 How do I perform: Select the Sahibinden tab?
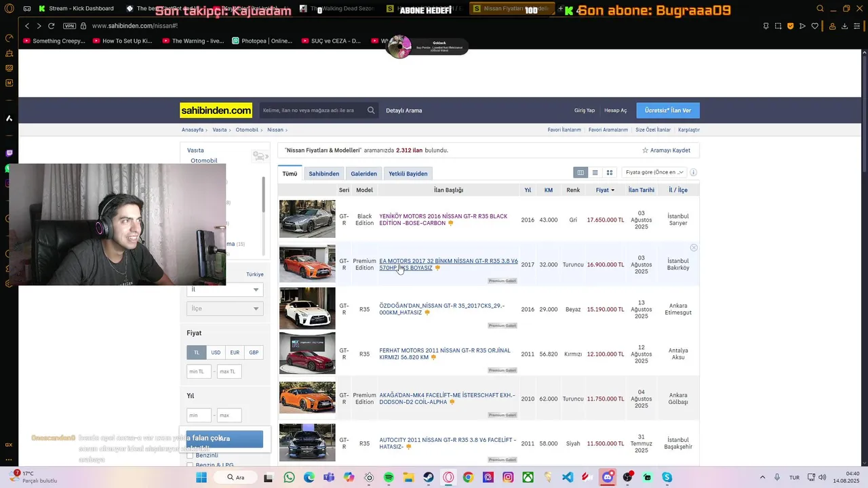click(x=324, y=174)
